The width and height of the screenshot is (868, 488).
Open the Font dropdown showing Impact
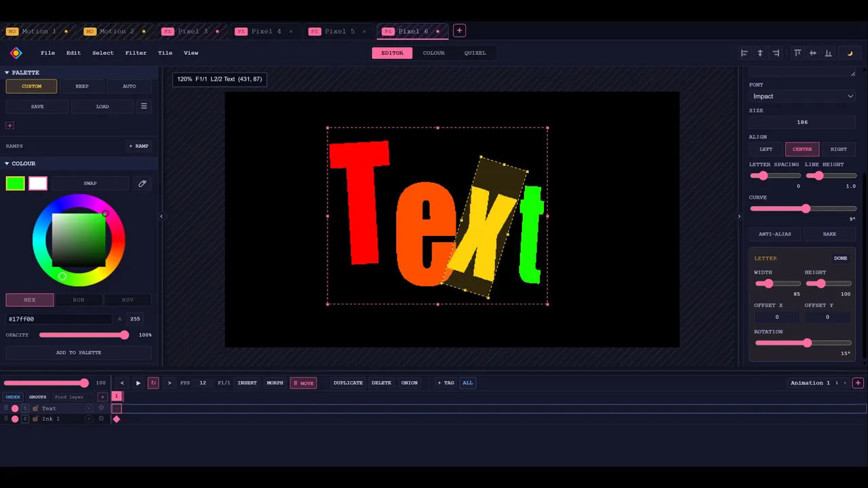pos(802,96)
